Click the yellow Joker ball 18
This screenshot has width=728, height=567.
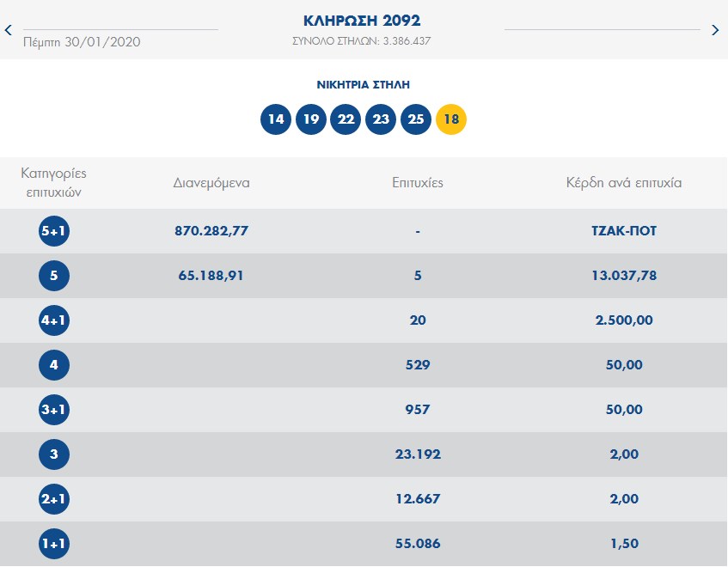click(x=451, y=119)
